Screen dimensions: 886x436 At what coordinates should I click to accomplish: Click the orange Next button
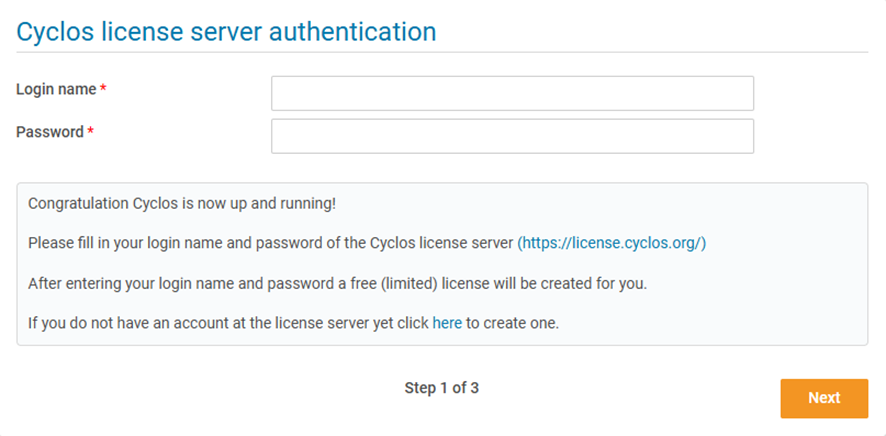click(x=824, y=398)
